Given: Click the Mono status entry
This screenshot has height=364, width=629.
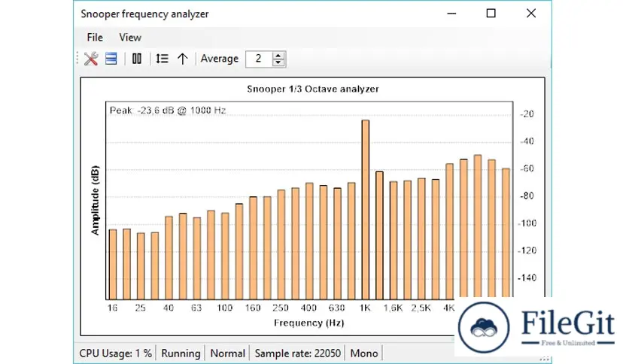Looking at the screenshot, I should [364, 353].
